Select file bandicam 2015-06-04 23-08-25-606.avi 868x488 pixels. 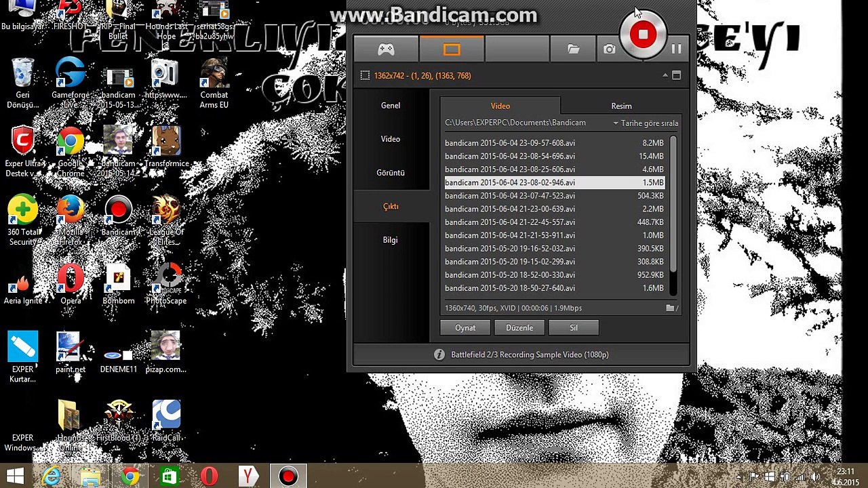(555, 169)
